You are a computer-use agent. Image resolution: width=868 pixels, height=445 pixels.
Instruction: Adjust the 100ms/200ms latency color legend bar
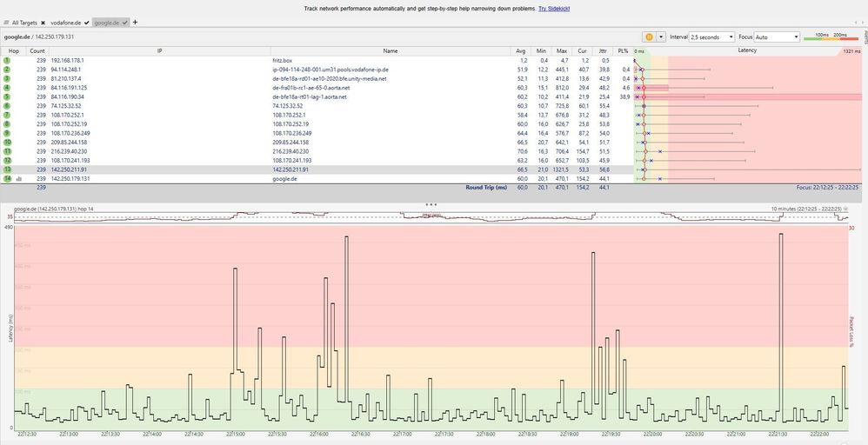click(x=831, y=37)
